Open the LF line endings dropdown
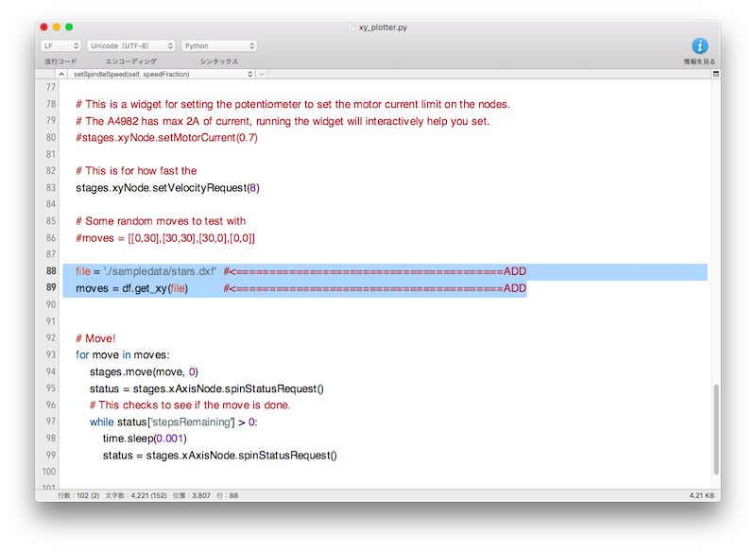This screenshot has height=552, width=756. pos(60,45)
